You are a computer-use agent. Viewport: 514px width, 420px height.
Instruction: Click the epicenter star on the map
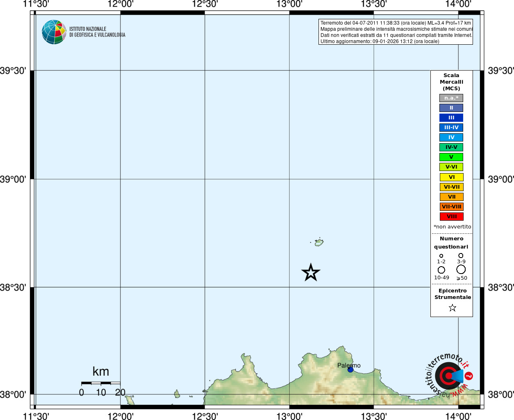coord(311,272)
